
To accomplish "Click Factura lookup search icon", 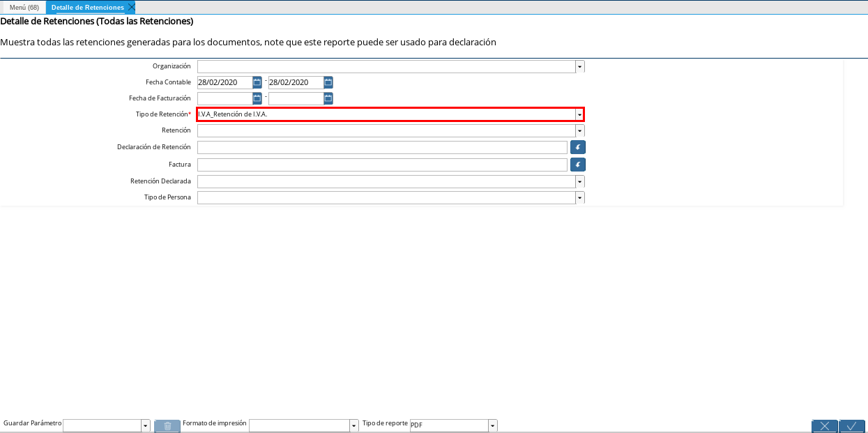I will (578, 165).
